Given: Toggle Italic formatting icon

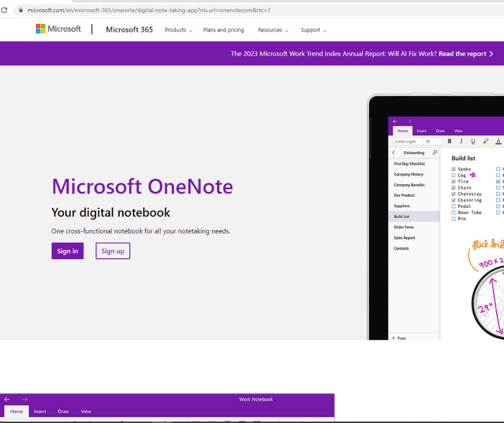Looking at the screenshot, I should click(461, 141).
